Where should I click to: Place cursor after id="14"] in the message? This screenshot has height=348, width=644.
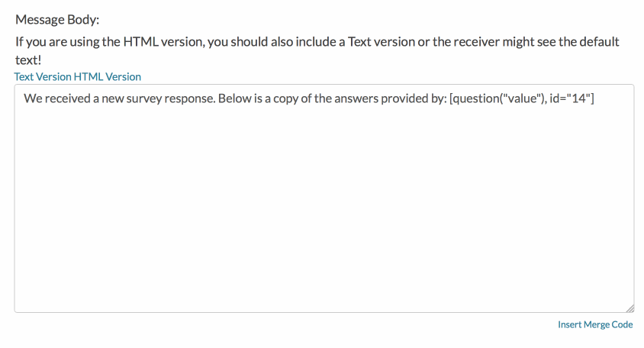coord(595,98)
